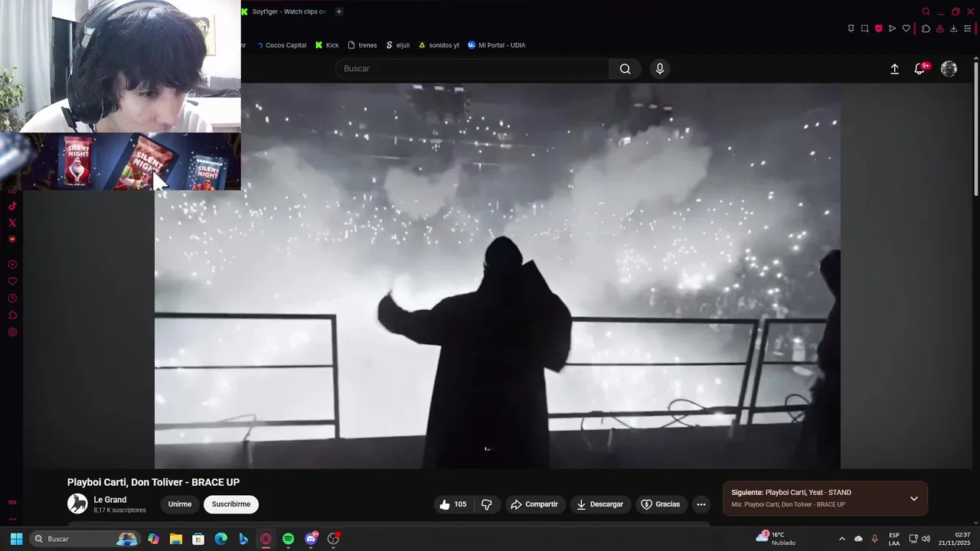The height and width of the screenshot is (551, 980).
Task: Click the video player to pause
Action: pyautogui.click(x=498, y=275)
